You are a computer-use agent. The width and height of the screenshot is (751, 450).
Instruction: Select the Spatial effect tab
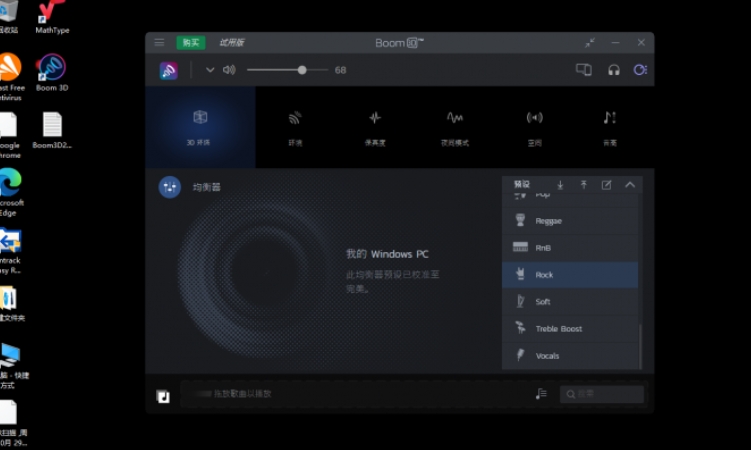(x=535, y=127)
